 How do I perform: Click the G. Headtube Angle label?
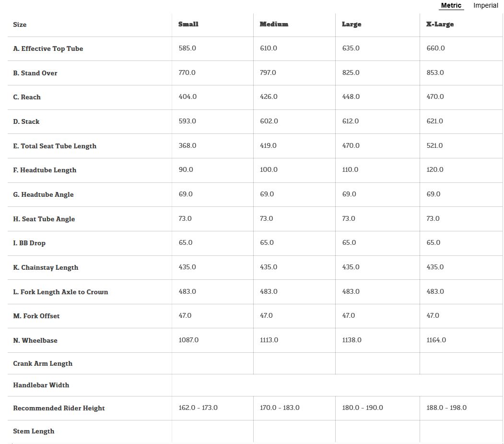coord(43,194)
